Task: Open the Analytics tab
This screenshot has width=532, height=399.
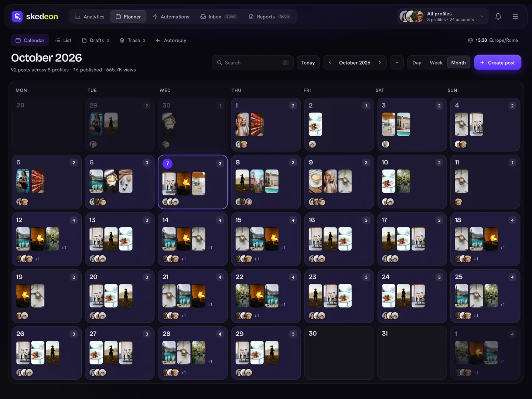Action: pos(90,17)
